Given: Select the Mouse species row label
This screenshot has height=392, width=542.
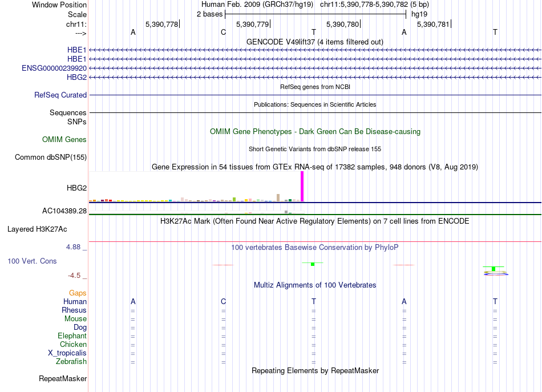Looking at the screenshot, I should (75, 319).
